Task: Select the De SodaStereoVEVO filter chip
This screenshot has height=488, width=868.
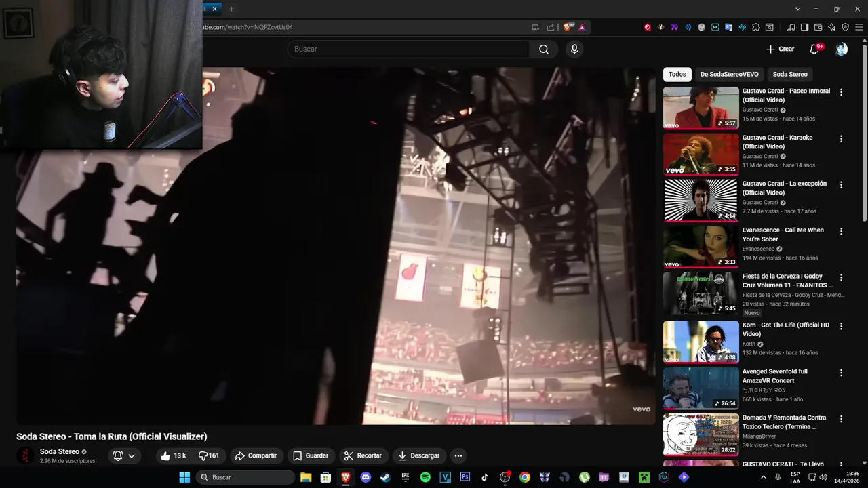Action: [729, 74]
